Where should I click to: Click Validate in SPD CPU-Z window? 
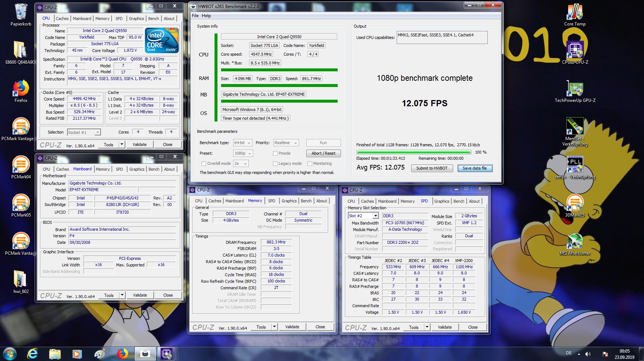tap(445, 327)
